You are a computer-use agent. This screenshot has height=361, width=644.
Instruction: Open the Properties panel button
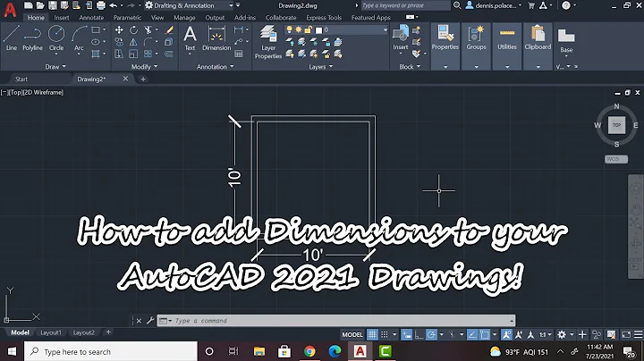point(445,38)
